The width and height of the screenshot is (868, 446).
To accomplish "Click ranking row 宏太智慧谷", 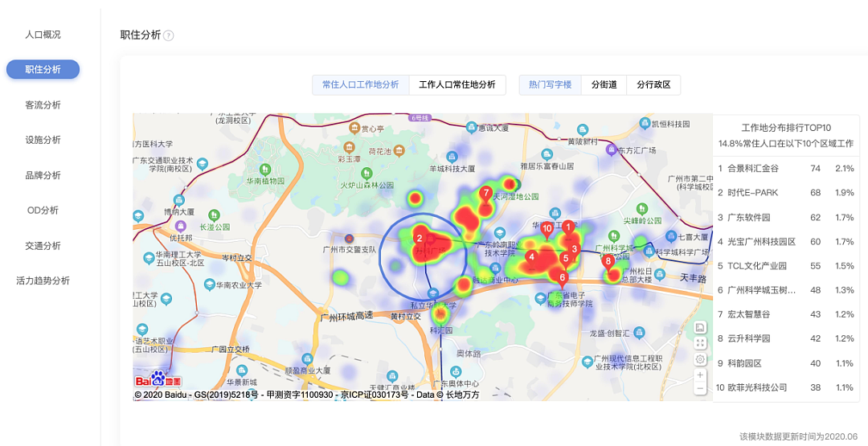I will tap(786, 314).
